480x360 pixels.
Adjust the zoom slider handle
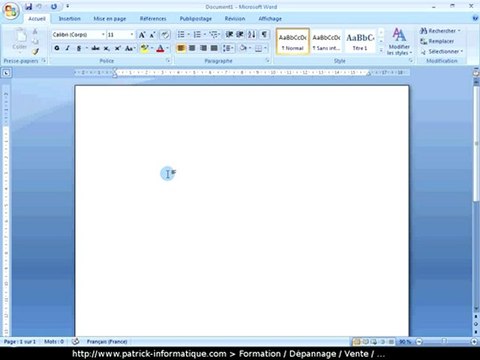point(444,341)
